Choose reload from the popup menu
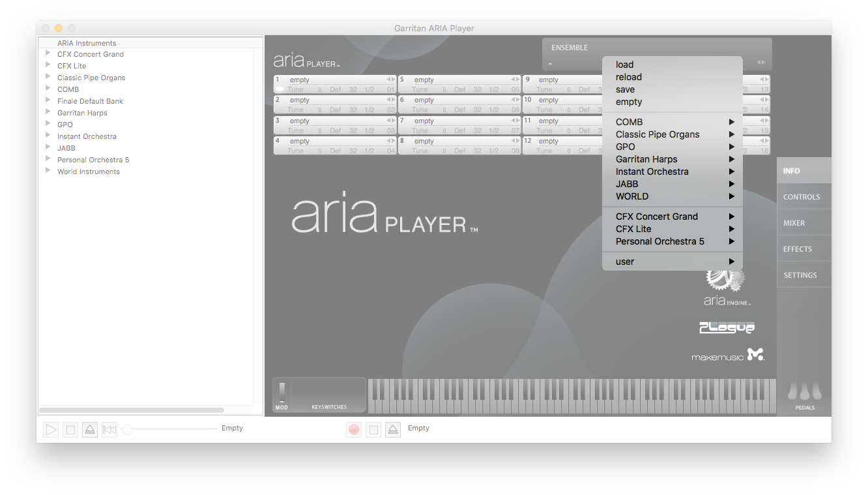Viewport: 868px width, 495px height. click(673, 77)
